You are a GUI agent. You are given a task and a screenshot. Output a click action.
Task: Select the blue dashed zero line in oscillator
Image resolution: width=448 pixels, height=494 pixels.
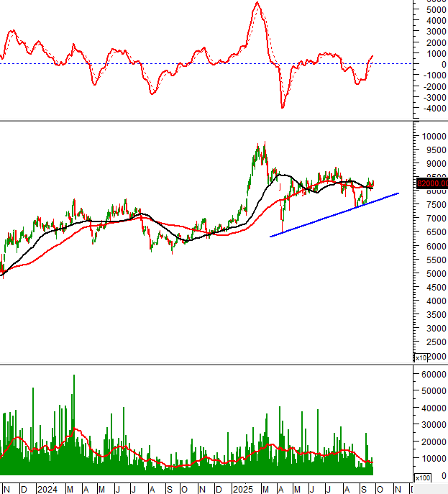click(144, 64)
